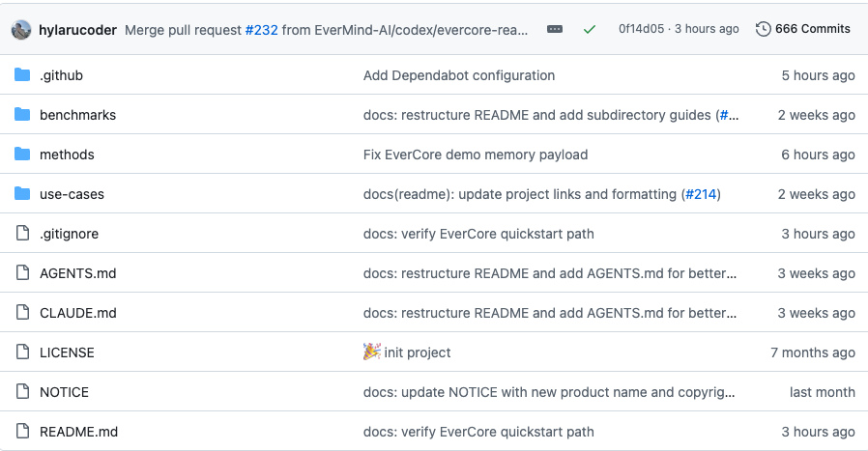Click the LICENSE file icon
This screenshot has height=451, width=868.
(22, 352)
